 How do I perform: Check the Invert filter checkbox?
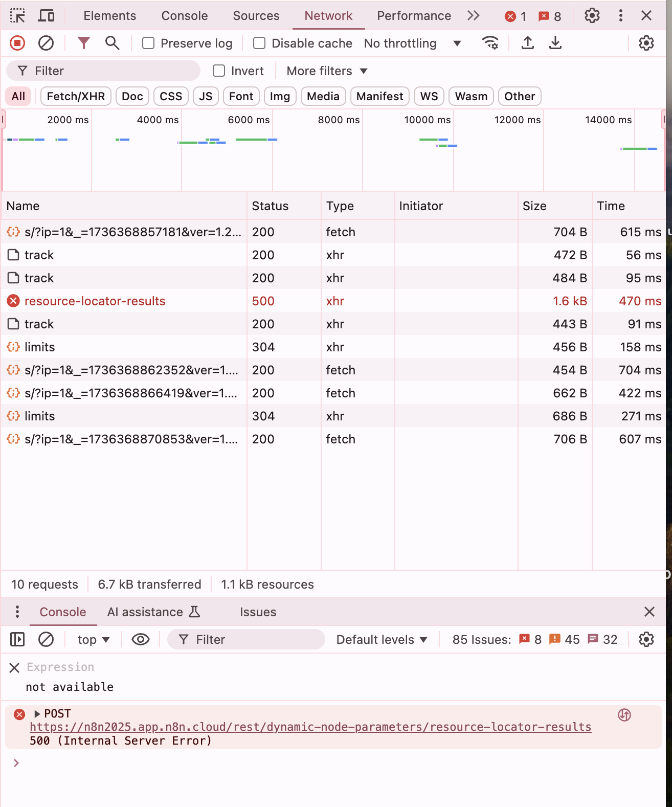(219, 71)
